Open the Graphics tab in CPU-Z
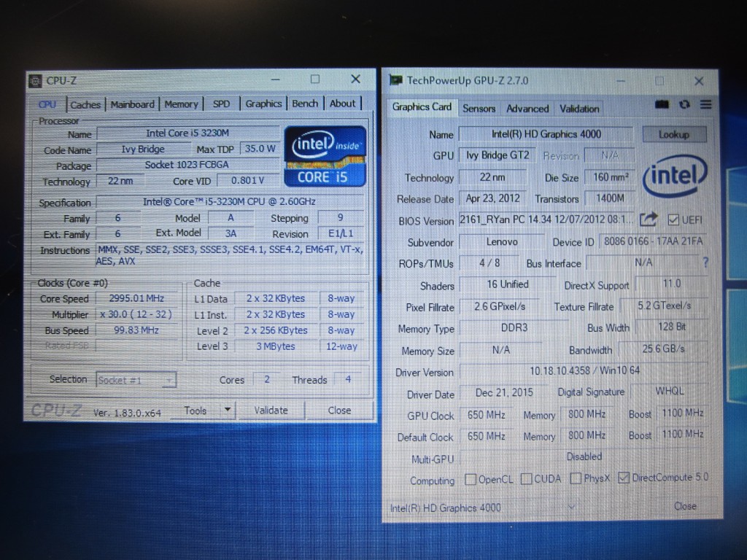The height and width of the screenshot is (560, 747). click(263, 104)
